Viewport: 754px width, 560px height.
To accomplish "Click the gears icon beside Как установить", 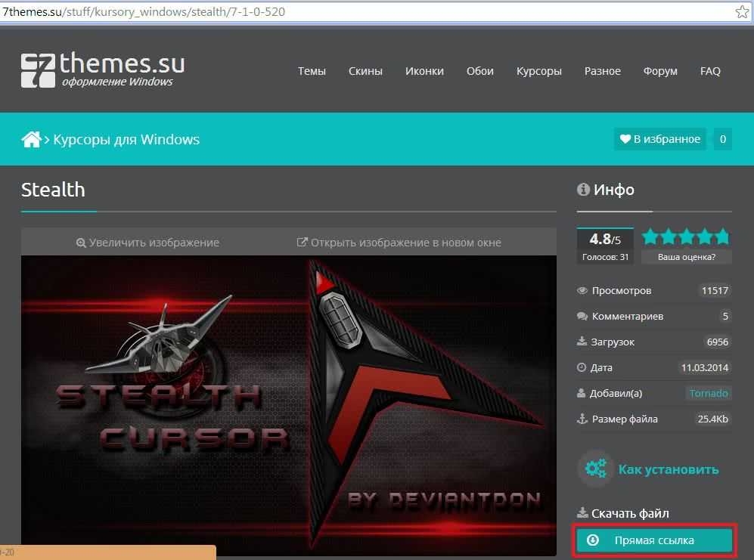I will [595, 469].
